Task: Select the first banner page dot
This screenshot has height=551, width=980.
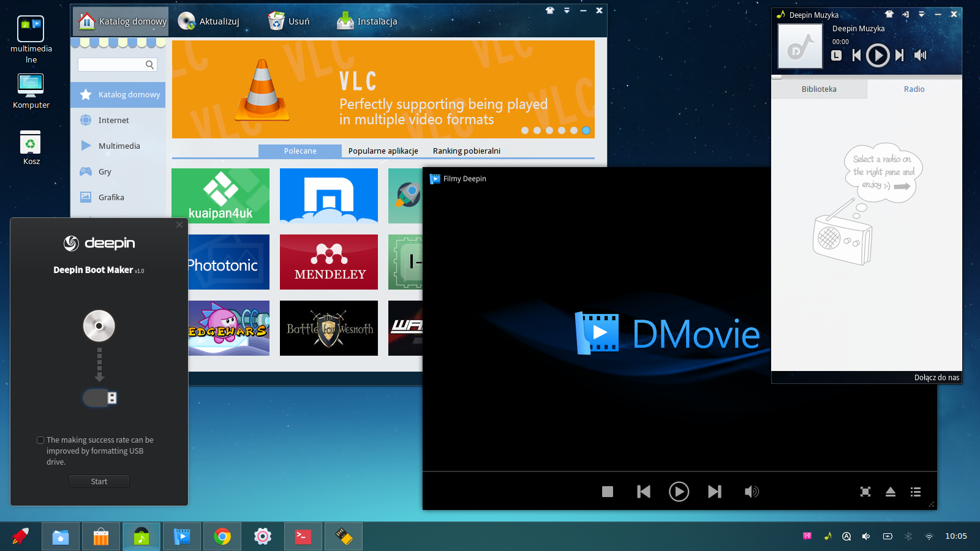Action: 525,130
